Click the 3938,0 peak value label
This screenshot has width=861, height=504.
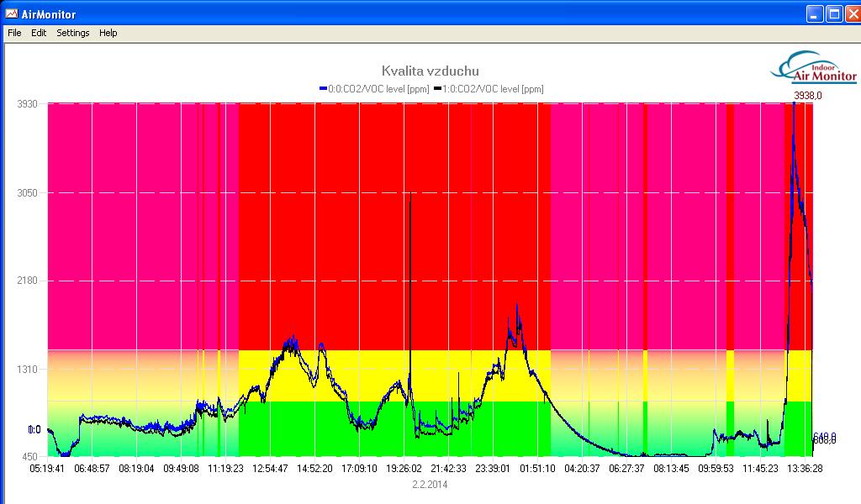point(807,96)
